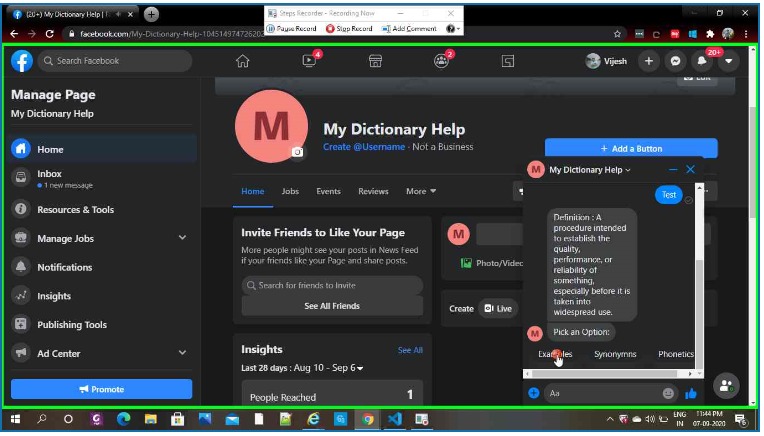Click the chat horizontal scrollbar

604,374
